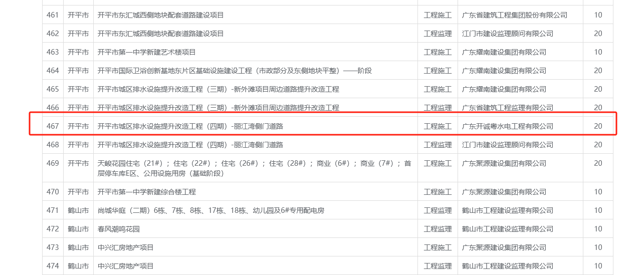The width and height of the screenshot is (644, 275).
Task: Click 广东省建筑工程监理有限公司 company cell
Action: pos(508,108)
